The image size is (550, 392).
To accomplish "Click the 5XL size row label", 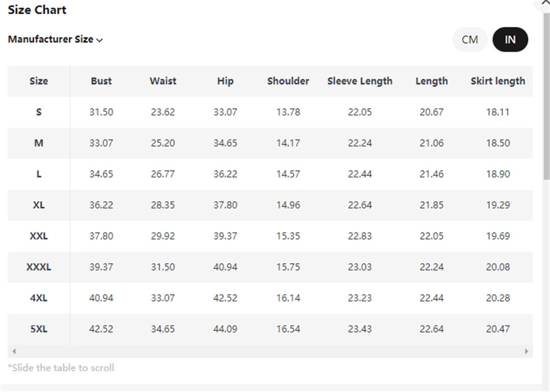I will pos(39,329).
